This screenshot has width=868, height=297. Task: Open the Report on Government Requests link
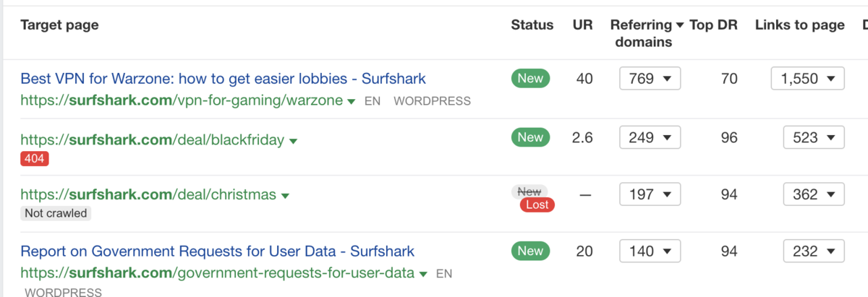coord(217,251)
